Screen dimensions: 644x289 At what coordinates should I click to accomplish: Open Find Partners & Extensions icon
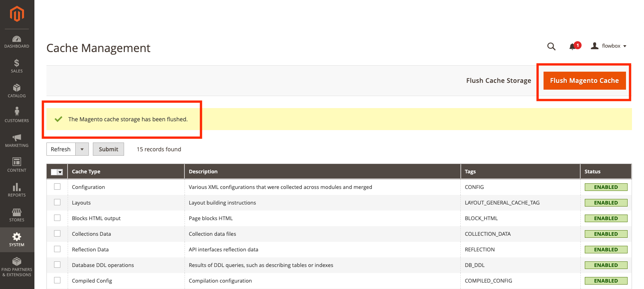[x=17, y=261]
